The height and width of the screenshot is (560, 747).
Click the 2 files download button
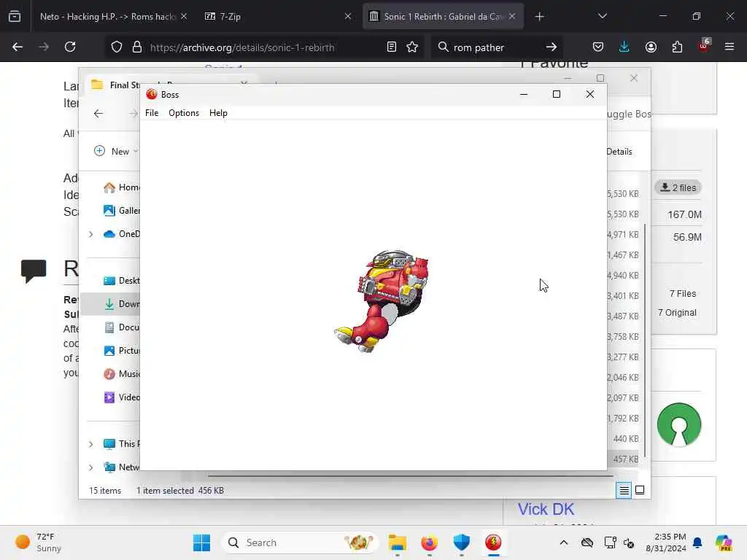[678, 187]
